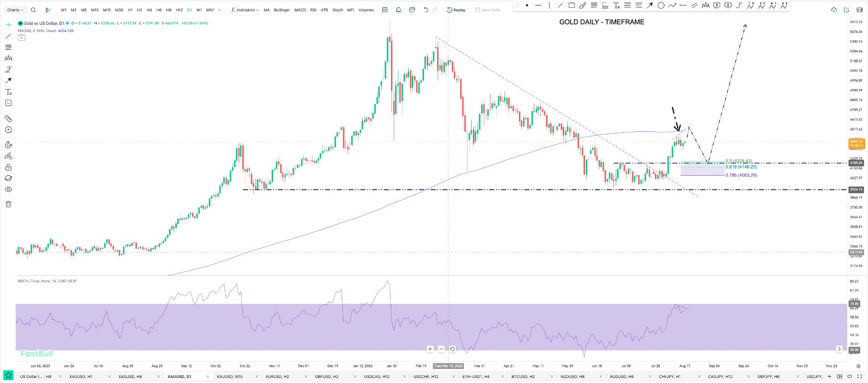
Task: Select the horizontal line tool in drawing toolbar
Action: [538, 5]
